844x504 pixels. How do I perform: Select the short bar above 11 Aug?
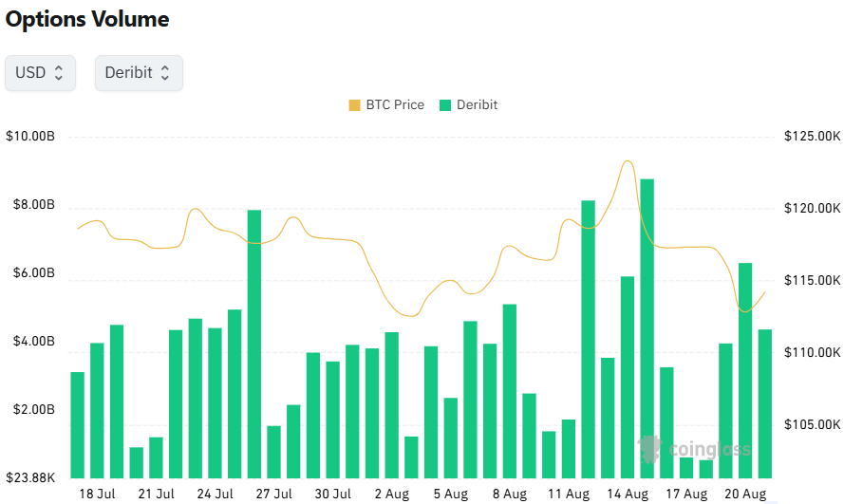[x=569, y=449]
